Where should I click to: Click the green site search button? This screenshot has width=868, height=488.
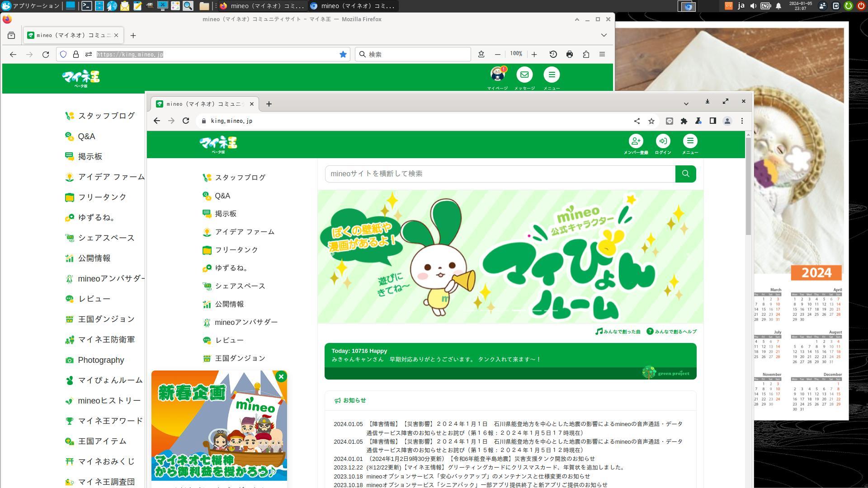point(685,174)
